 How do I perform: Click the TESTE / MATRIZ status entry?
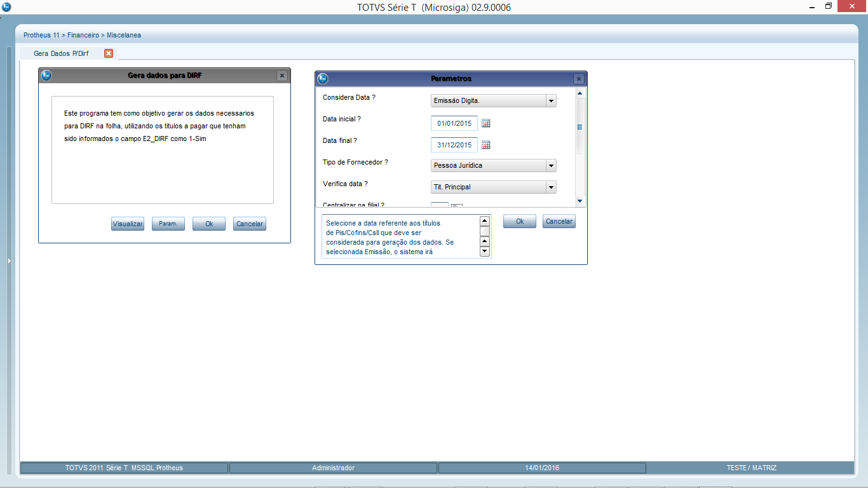coord(751,468)
